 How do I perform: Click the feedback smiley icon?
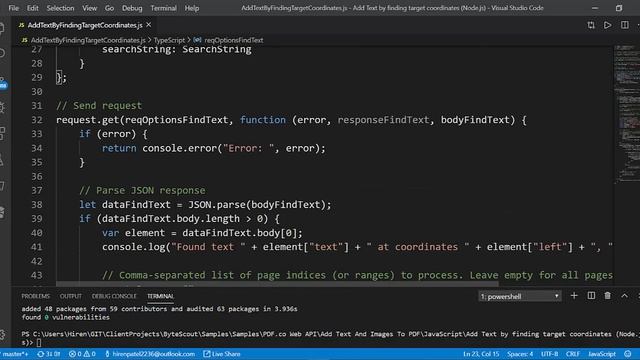(x=628, y=354)
